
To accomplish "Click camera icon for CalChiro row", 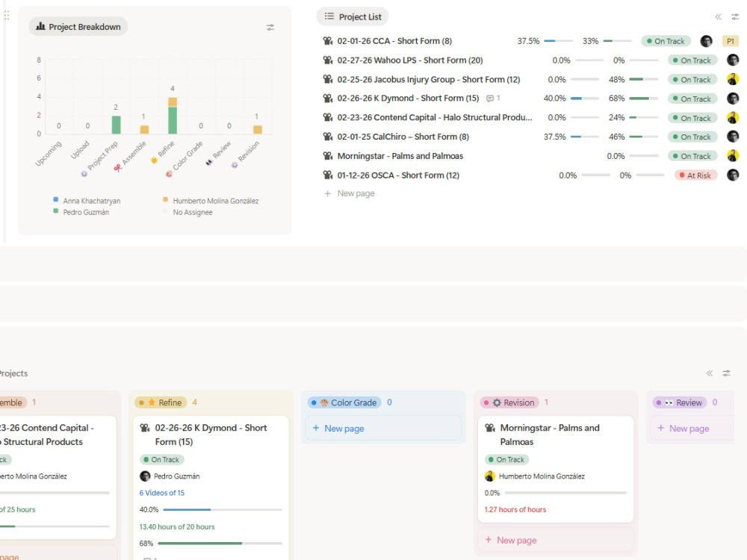I will pos(328,137).
